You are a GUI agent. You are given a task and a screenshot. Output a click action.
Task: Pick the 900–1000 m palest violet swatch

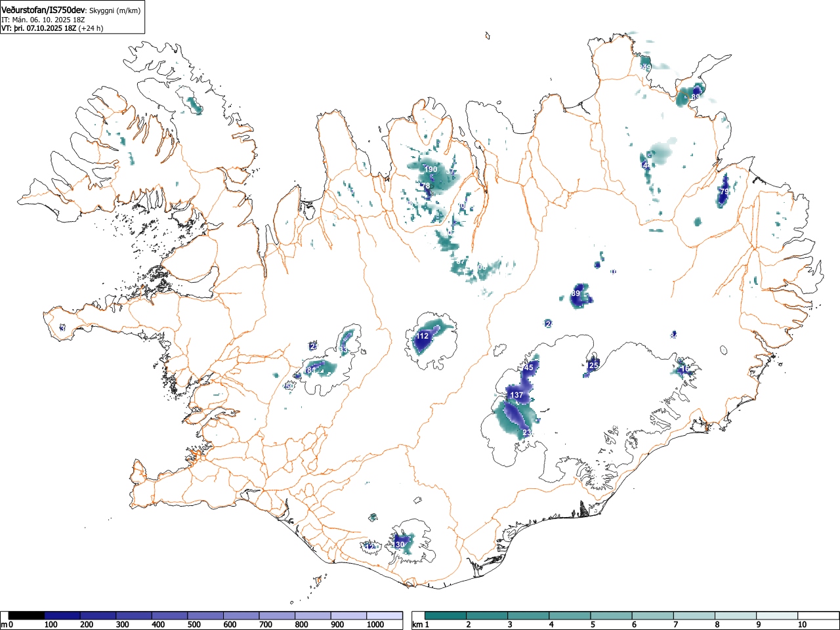click(x=348, y=616)
